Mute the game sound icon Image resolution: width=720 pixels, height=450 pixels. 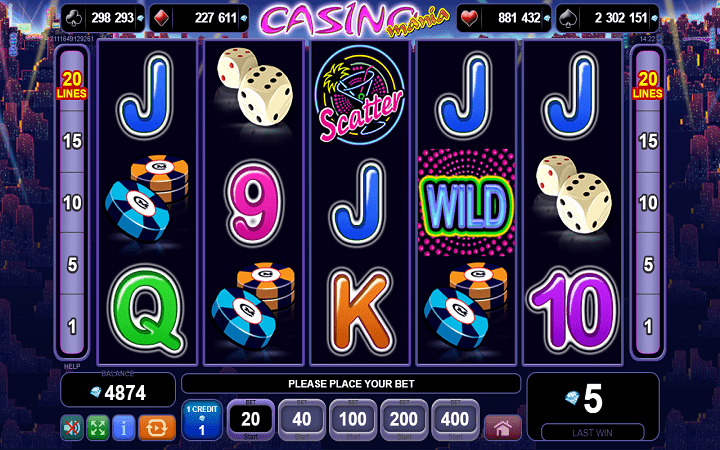72,428
